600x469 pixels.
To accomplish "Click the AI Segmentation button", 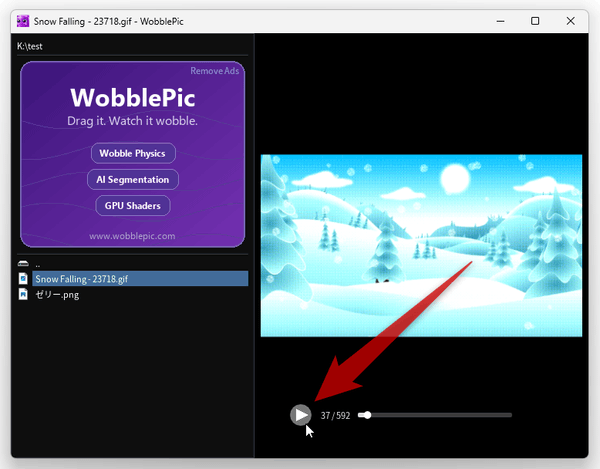I will point(133,179).
